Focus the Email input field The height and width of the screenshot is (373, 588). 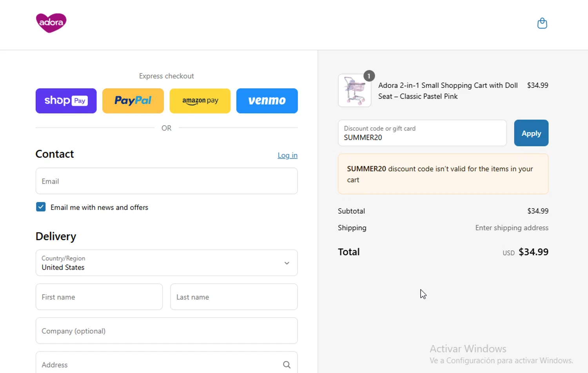point(167,181)
